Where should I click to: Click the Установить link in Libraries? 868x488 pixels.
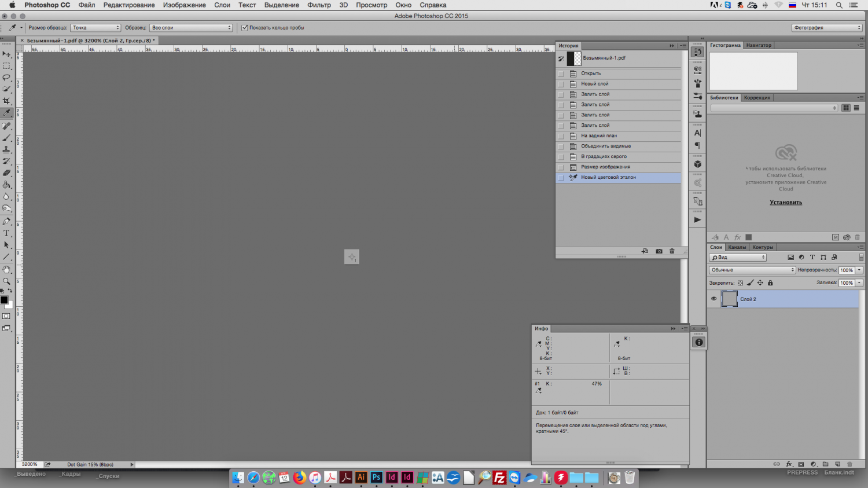[x=786, y=203]
